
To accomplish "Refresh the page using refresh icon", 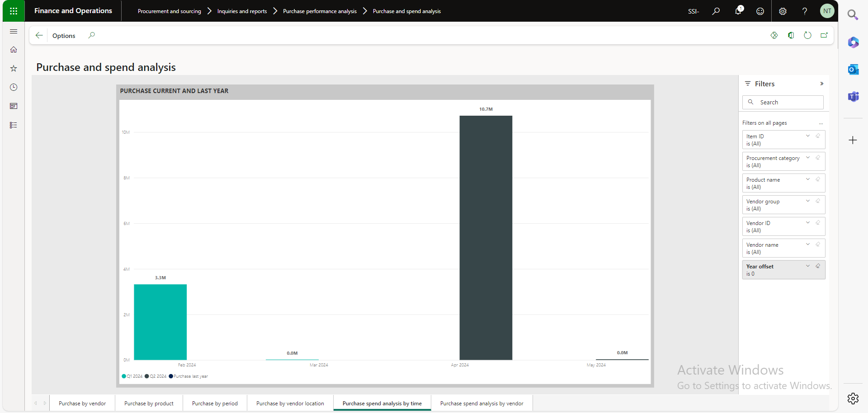I will tap(807, 35).
